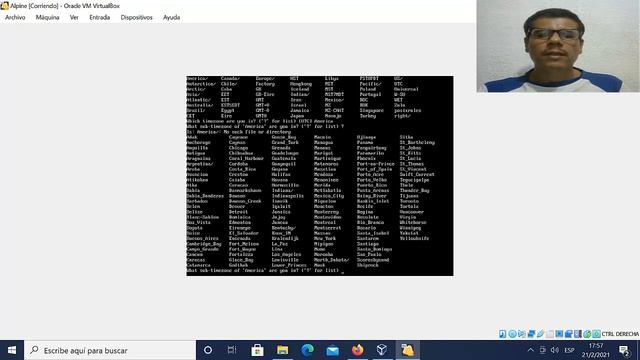This screenshot has height=360, width=640.
Task: Click the network adapters status icon
Action: click(x=531, y=334)
